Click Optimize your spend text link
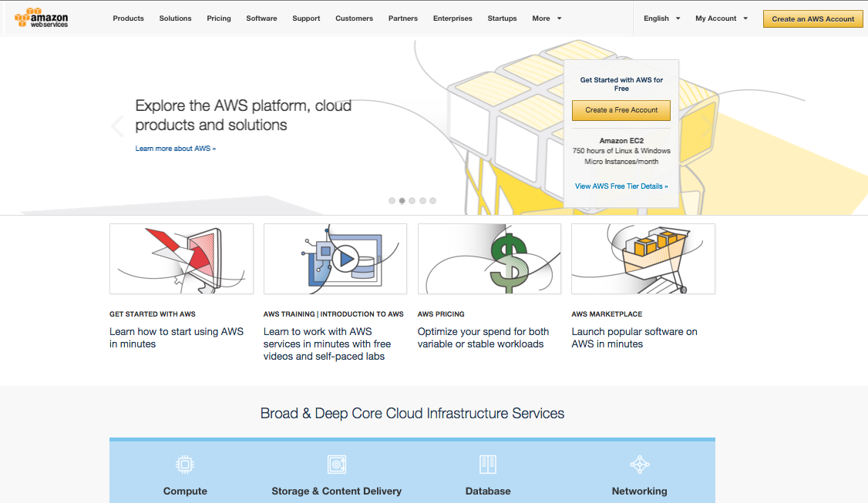868x503 pixels. pos(483,337)
